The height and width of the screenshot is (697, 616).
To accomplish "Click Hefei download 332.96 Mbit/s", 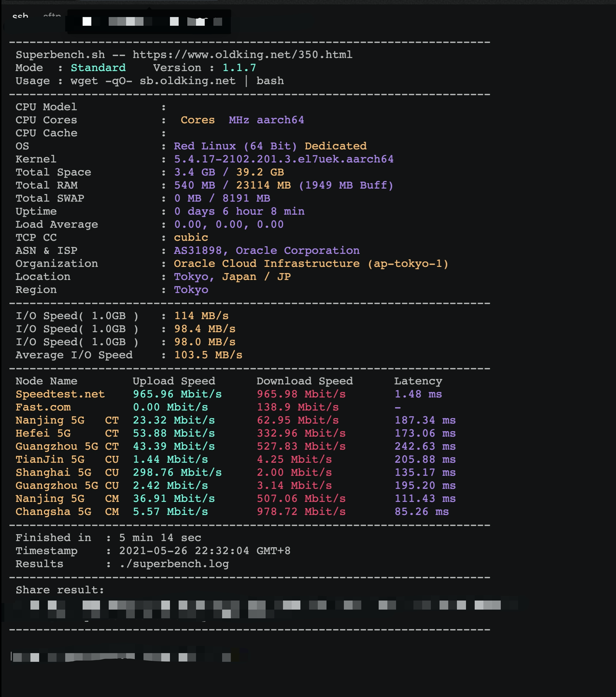I will tap(301, 433).
